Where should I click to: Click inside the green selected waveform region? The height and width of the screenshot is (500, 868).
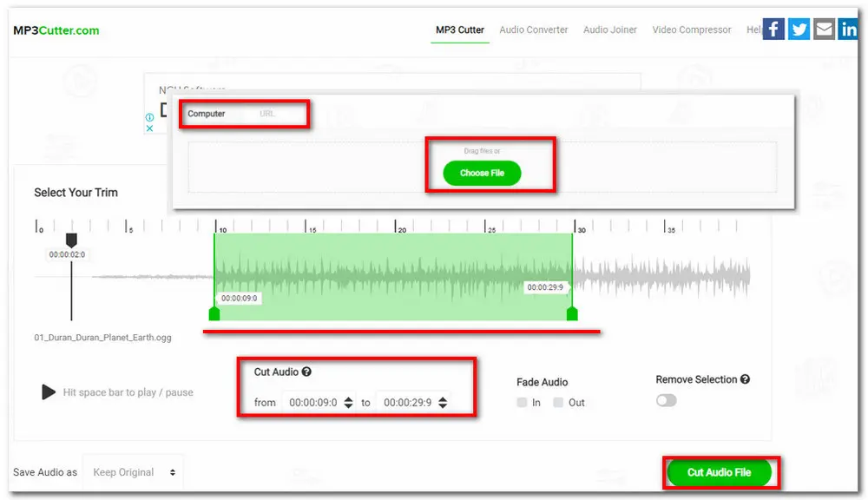[393, 276]
